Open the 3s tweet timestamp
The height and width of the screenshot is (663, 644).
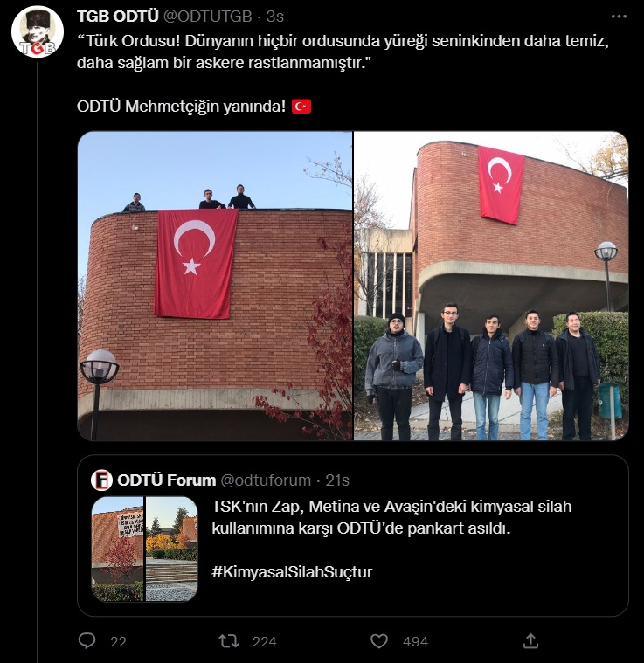click(x=275, y=16)
